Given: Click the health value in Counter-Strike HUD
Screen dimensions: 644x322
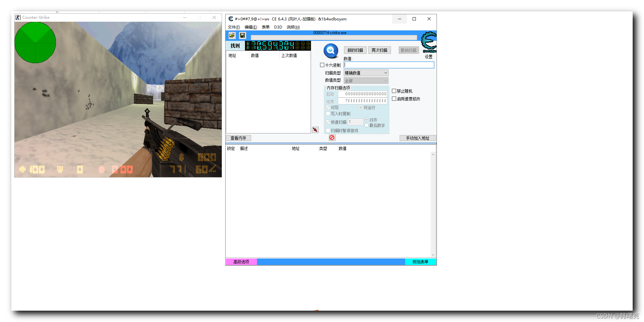Looking at the screenshot, I should pyautogui.click(x=37, y=169).
